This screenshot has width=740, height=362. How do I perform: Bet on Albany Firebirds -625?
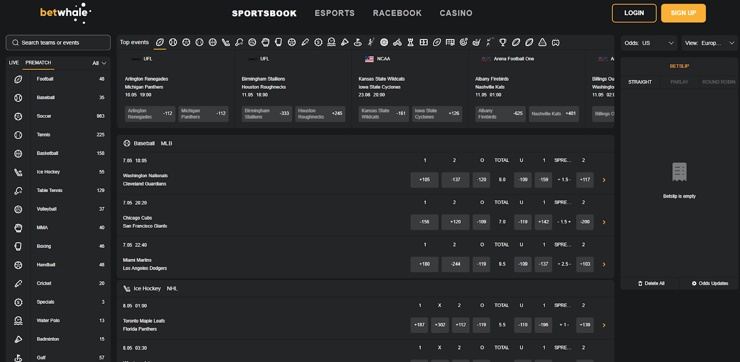pos(500,114)
